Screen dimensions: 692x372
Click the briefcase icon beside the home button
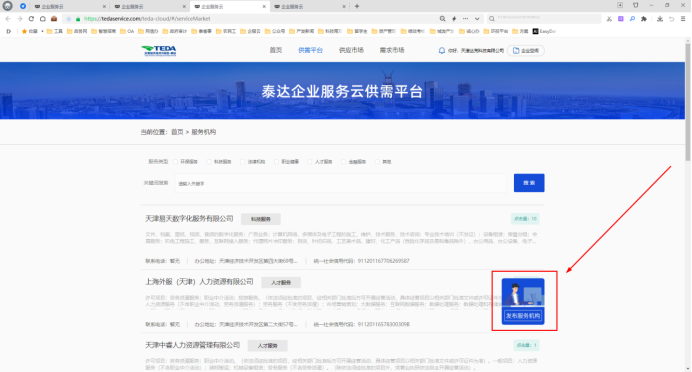(54, 19)
